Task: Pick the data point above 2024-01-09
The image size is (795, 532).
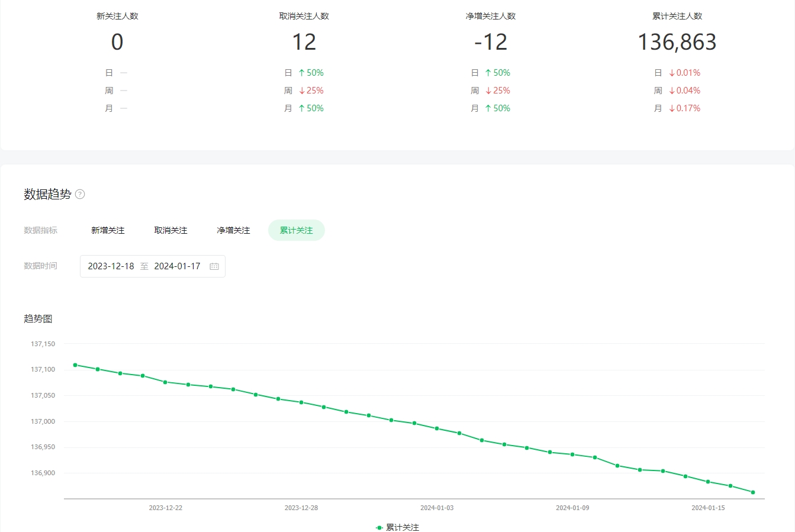Action: tap(572, 454)
